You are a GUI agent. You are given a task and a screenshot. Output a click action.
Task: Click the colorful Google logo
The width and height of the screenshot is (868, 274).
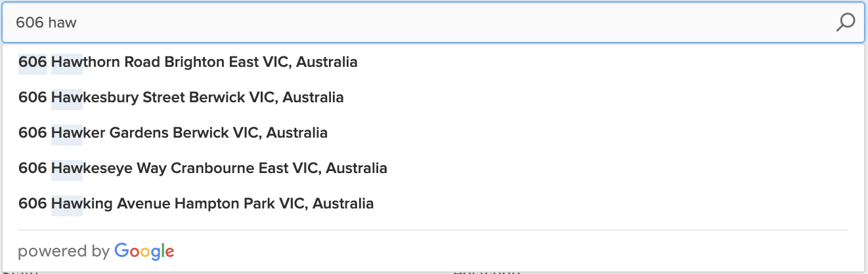pos(144,252)
